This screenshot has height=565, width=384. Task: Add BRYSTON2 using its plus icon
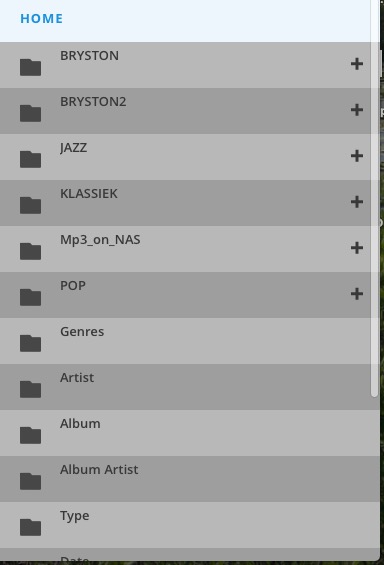357,110
